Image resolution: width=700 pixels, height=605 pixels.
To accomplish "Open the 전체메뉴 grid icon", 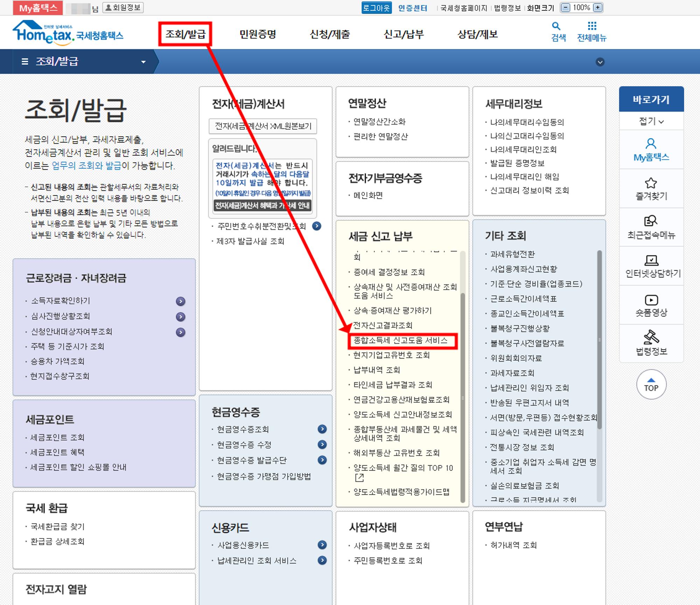I will 592,26.
